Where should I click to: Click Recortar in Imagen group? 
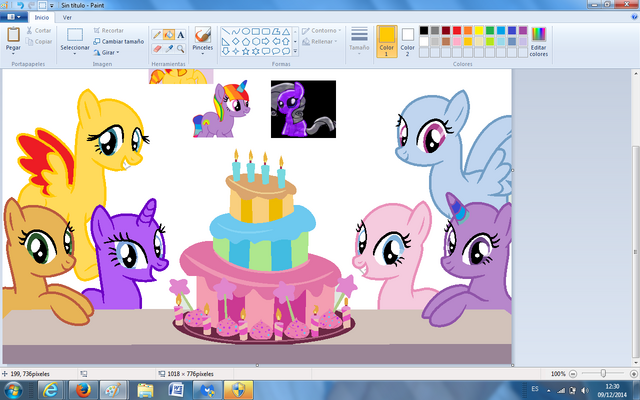[109, 30]
